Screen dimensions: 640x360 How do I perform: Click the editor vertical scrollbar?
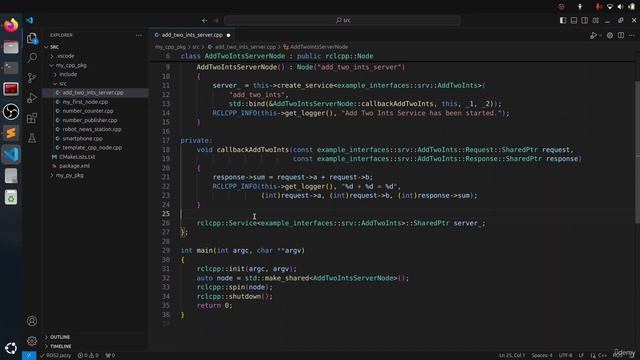pos(637,153)
